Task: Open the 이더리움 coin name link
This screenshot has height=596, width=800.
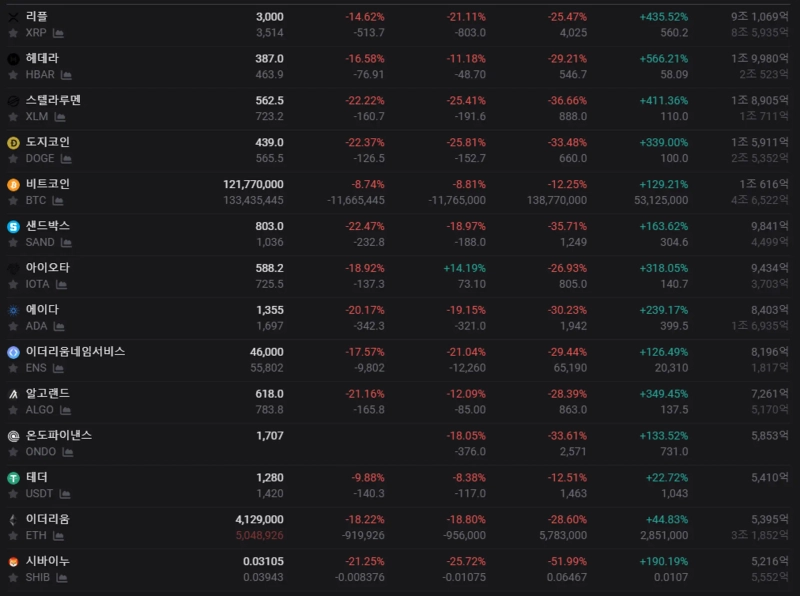Action: [47, 519]
